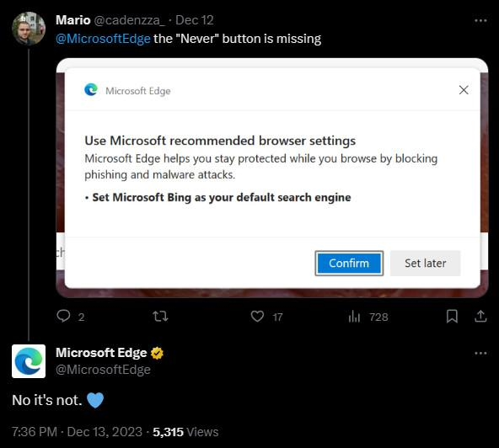
Task: Open the @MicrosoftEdge handle under the reply name
Action: pyautogui.click(x=103, y=370)
